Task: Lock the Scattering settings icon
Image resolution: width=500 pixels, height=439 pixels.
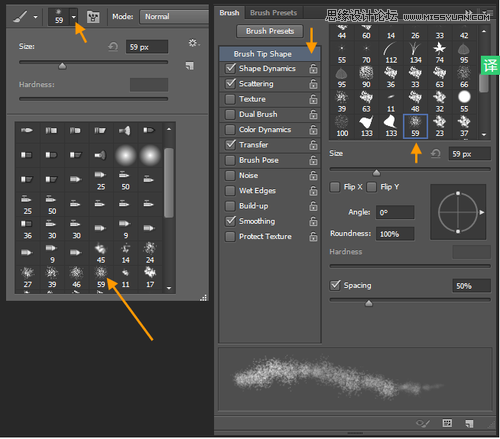Action: click(x=313, y=84)
